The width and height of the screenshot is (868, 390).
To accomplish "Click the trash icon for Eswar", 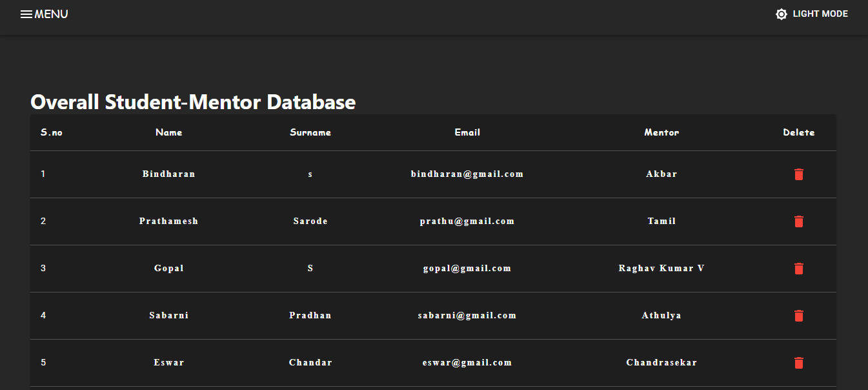I will pos(799,363).
